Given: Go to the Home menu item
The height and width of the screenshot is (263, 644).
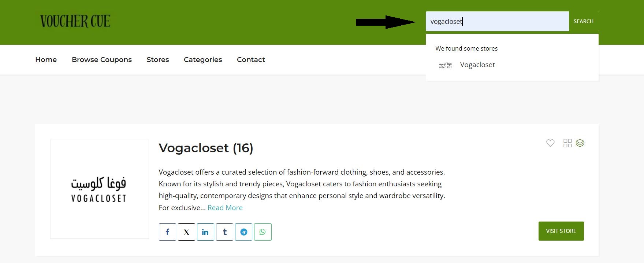Looking at the screenshot, I should [x=46, y=59].
